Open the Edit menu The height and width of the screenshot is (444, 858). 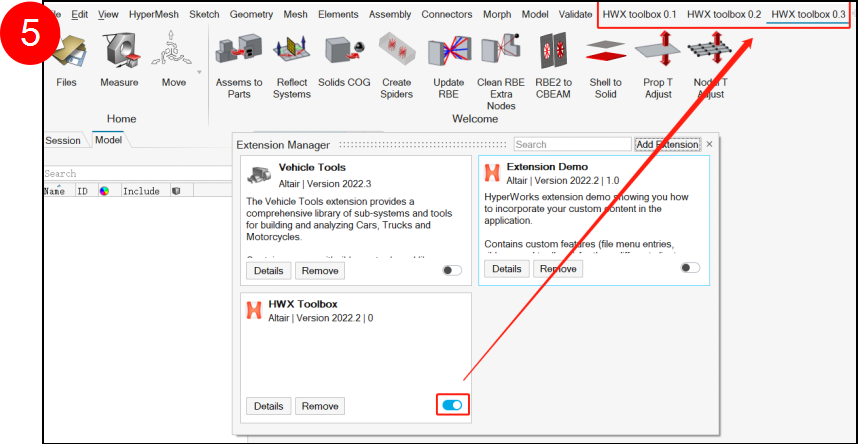(80, 15)
